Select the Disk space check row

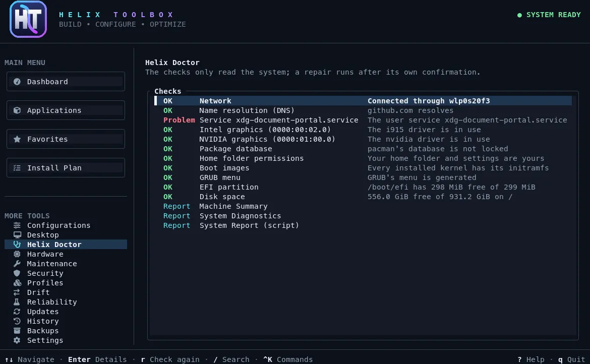click(x=363, y=197)
